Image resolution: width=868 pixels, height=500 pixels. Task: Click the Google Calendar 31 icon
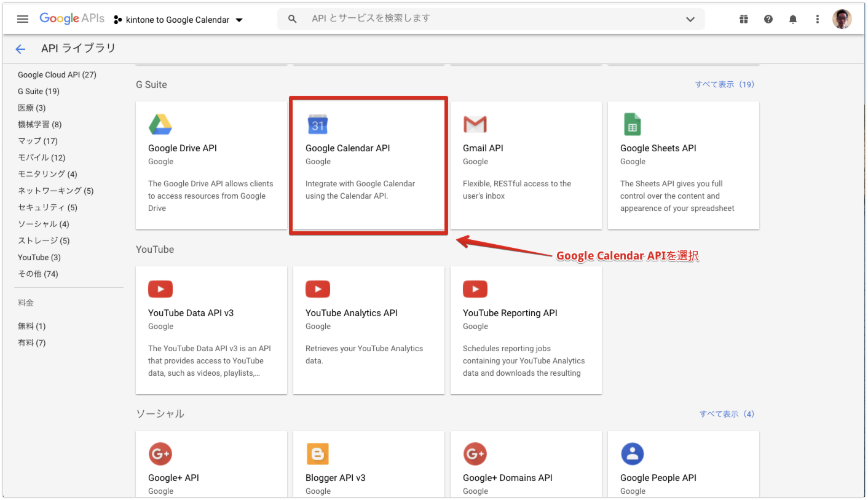click(x=318, y=124)
